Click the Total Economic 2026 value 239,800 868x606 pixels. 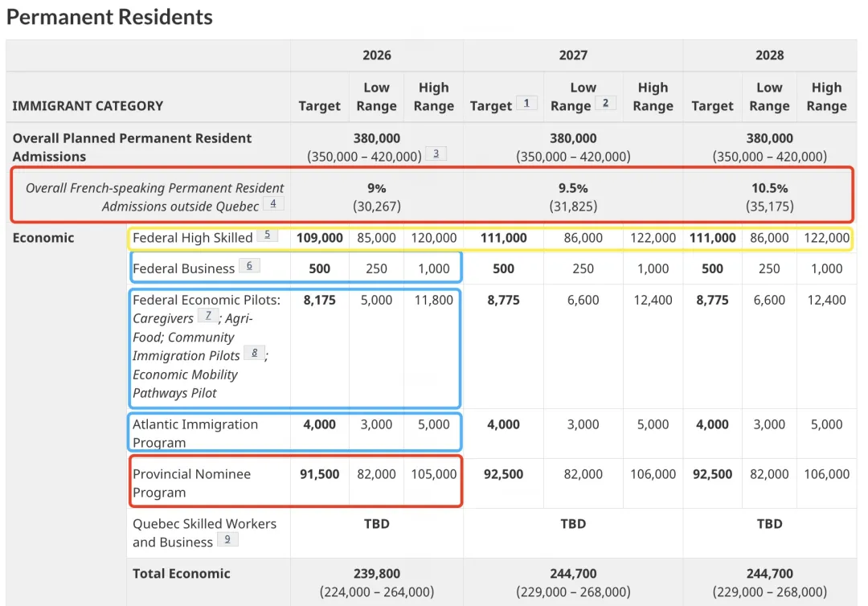pos(376,574)
